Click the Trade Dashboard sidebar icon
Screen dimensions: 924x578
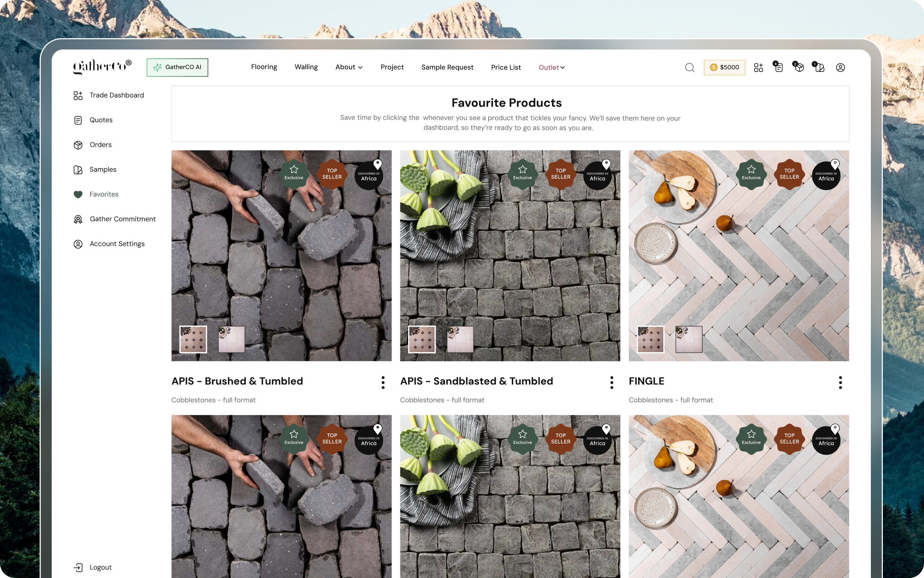click(78, 95)
